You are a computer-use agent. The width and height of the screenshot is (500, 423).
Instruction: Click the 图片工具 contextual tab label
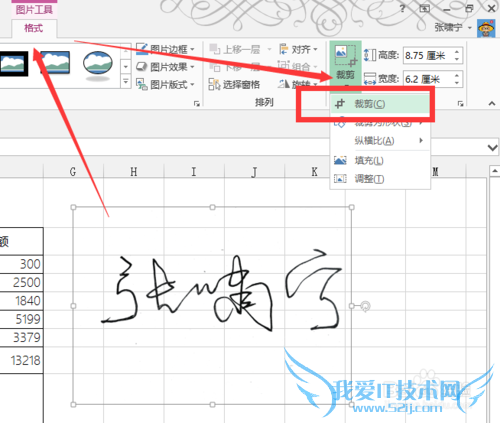coord(34,9)
